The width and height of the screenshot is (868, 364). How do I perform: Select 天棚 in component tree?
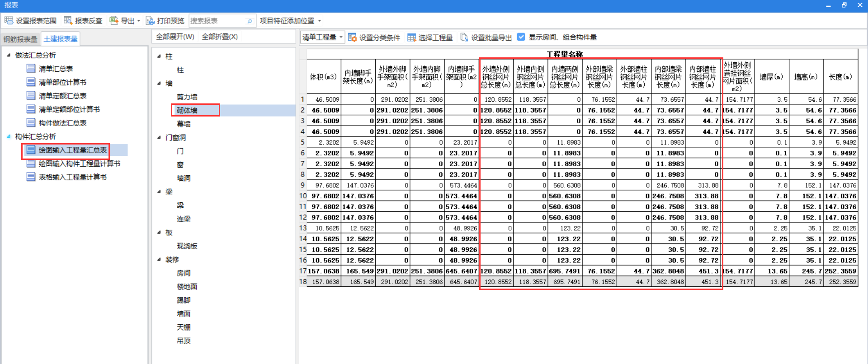(184, 327)
